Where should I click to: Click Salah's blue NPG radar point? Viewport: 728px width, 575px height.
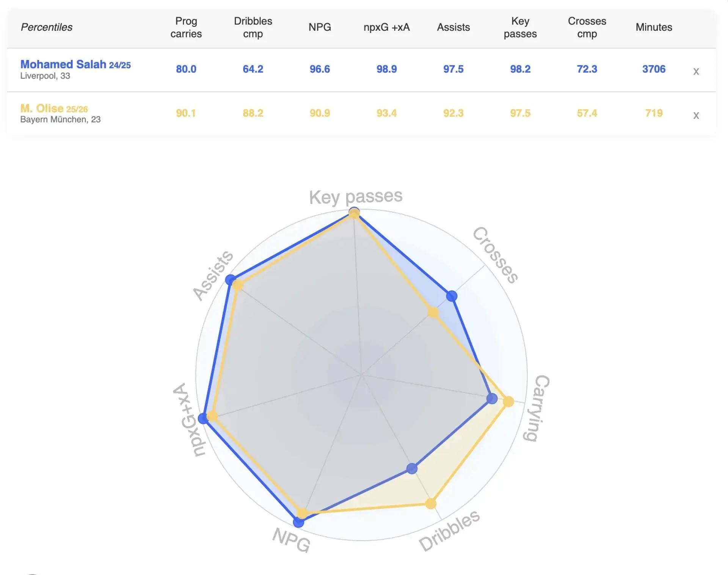298,522
